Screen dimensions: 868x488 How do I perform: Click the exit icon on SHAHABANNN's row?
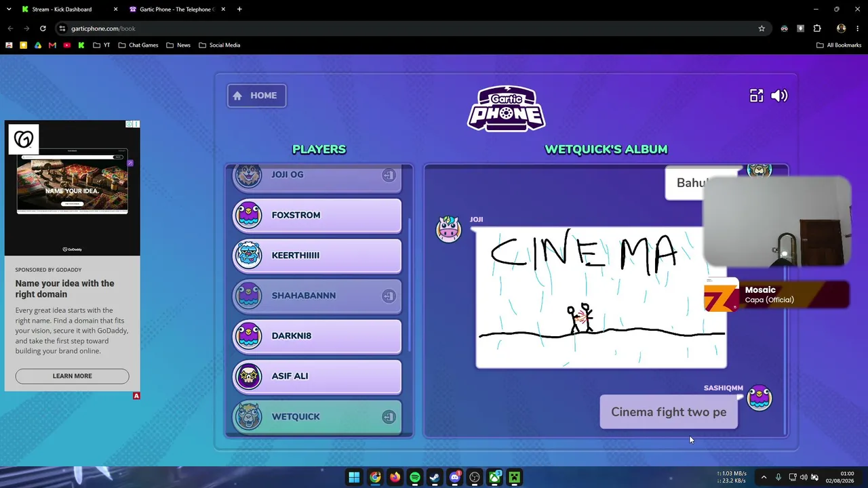point(389,296)
